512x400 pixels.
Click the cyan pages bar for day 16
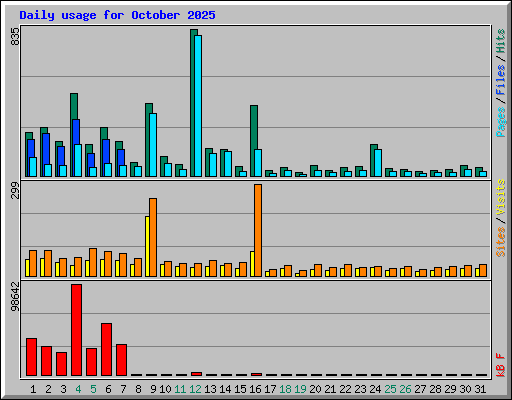point(258,163)
